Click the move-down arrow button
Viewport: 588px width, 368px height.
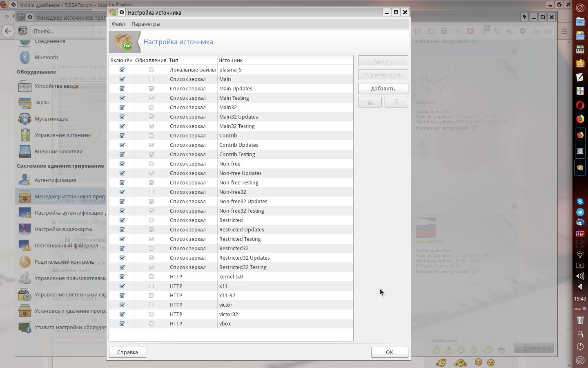[396, 102]
